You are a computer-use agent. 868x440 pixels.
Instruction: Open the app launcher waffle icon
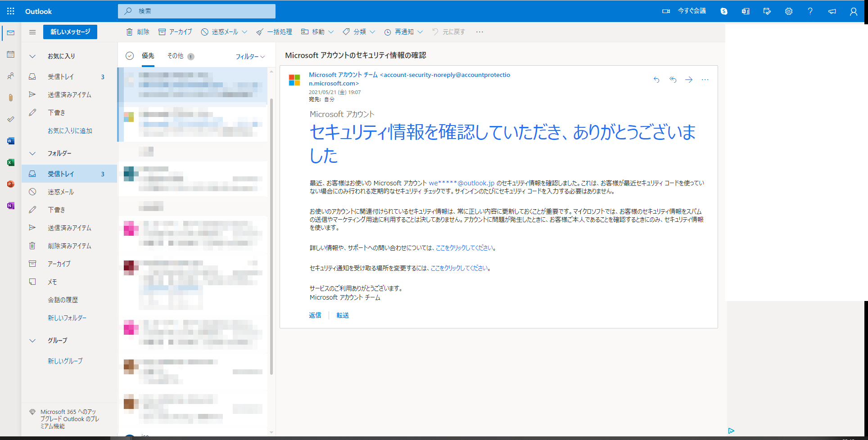(11, 11)
